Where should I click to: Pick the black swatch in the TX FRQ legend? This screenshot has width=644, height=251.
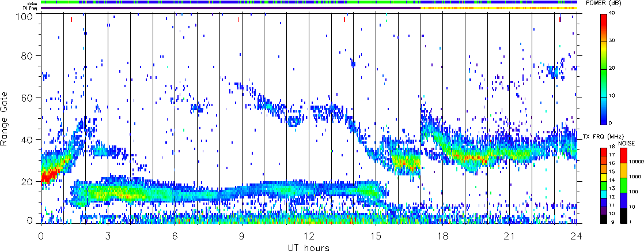603,219
